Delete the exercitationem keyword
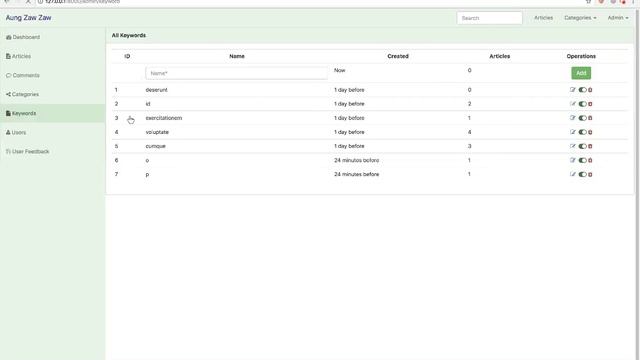640x360 pixels. [x=590, y=118]
